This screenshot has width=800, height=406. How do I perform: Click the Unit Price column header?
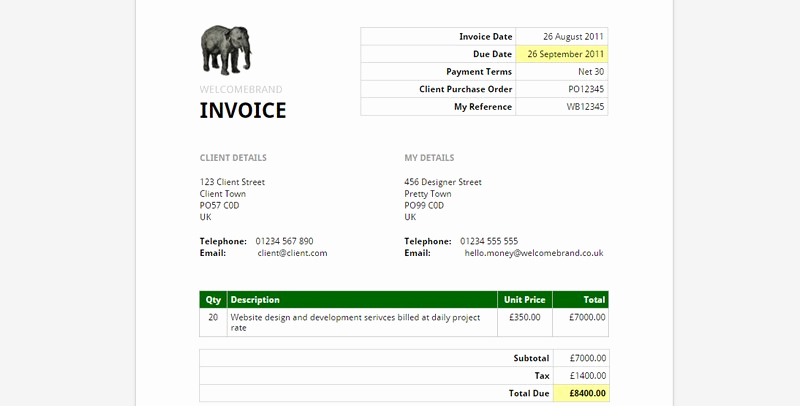(x=525, y=300)
